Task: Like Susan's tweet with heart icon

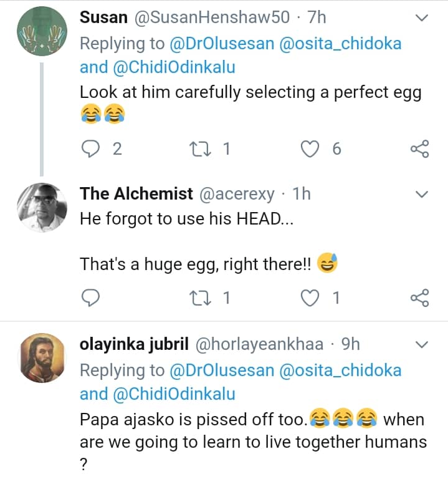Action: 310,149
